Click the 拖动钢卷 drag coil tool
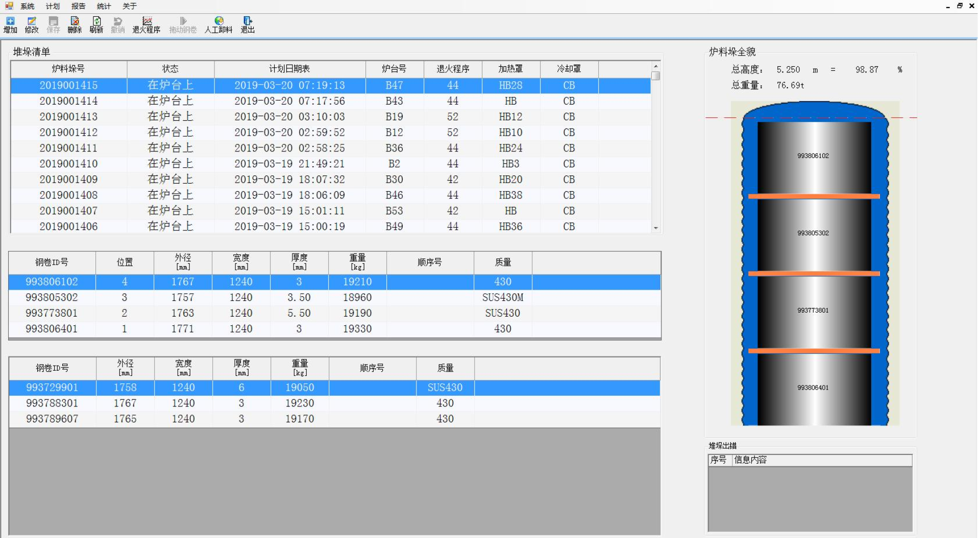Screen dimensions: 980x538 (x=183, y=25)
